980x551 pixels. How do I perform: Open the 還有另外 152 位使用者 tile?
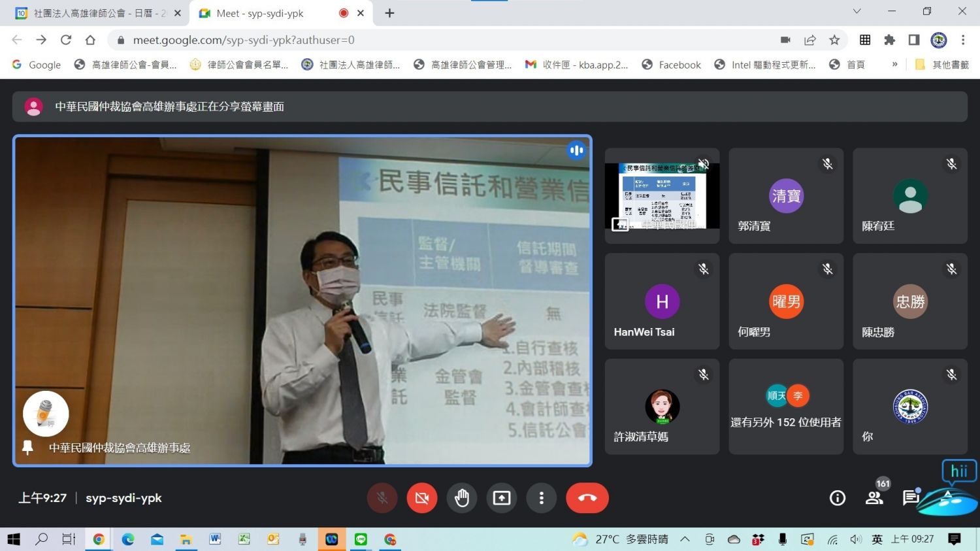pos(786,407)
